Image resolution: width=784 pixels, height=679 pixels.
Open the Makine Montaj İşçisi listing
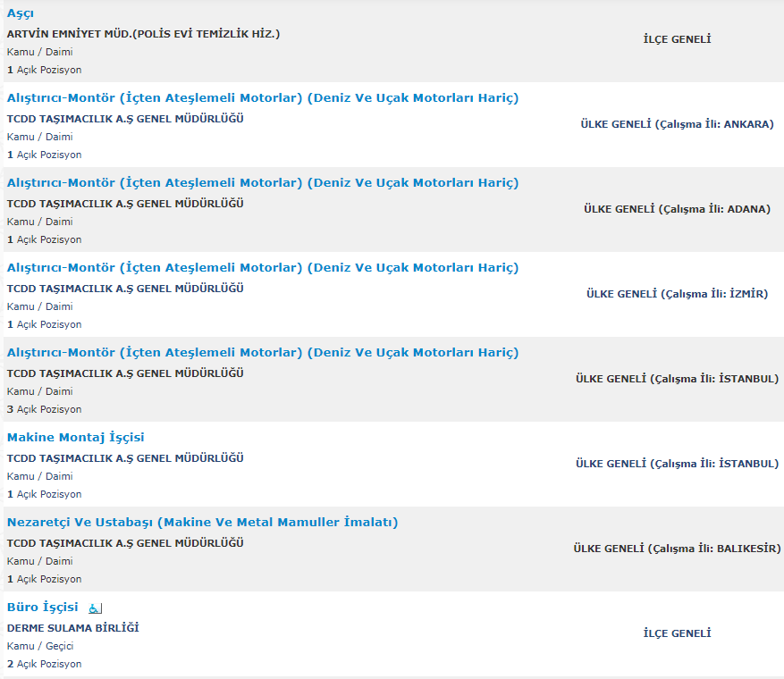[75, 438]
